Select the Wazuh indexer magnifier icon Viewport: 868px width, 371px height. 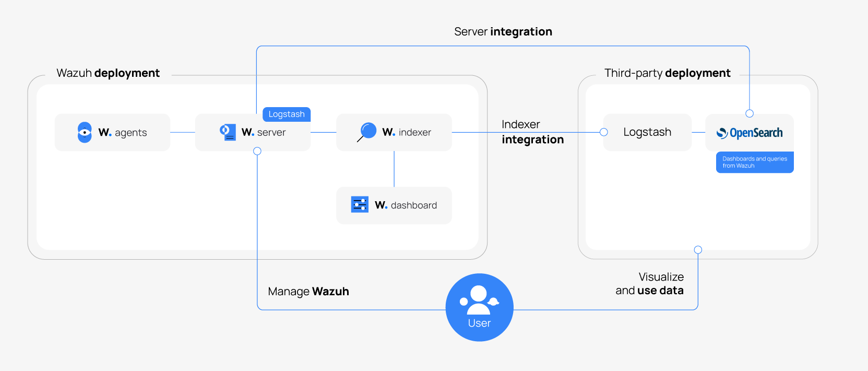click(x=367, y=132)
